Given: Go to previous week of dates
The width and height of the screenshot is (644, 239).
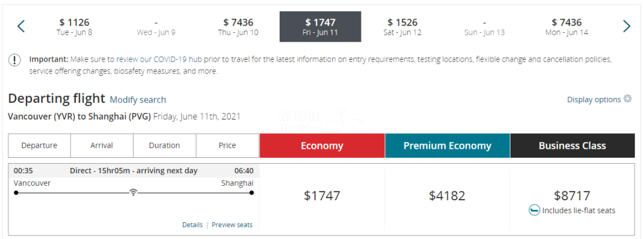Looking at the screenshot, I should 21,26.
